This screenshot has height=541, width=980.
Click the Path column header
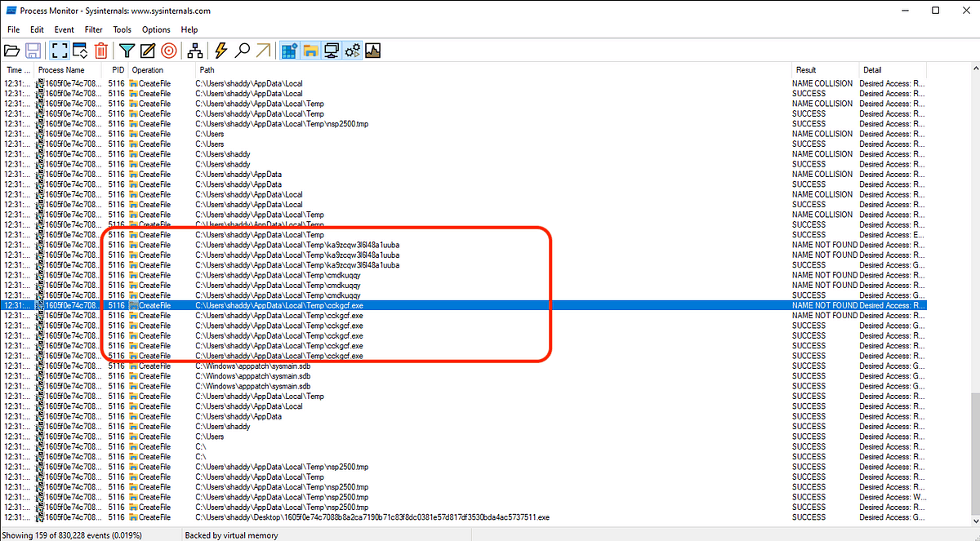coord(492,70)
